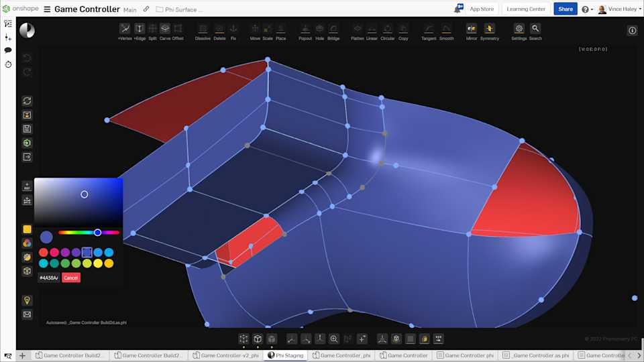644x362 pixels.
Task: Select the Fix anchor tool
Action: point(233,32)
